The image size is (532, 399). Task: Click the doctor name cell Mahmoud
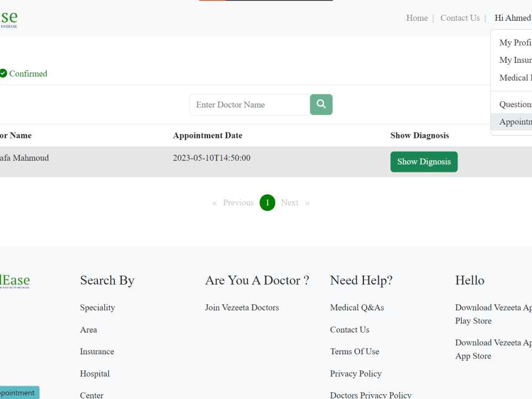pyautogui.click(x=24, y=158)
